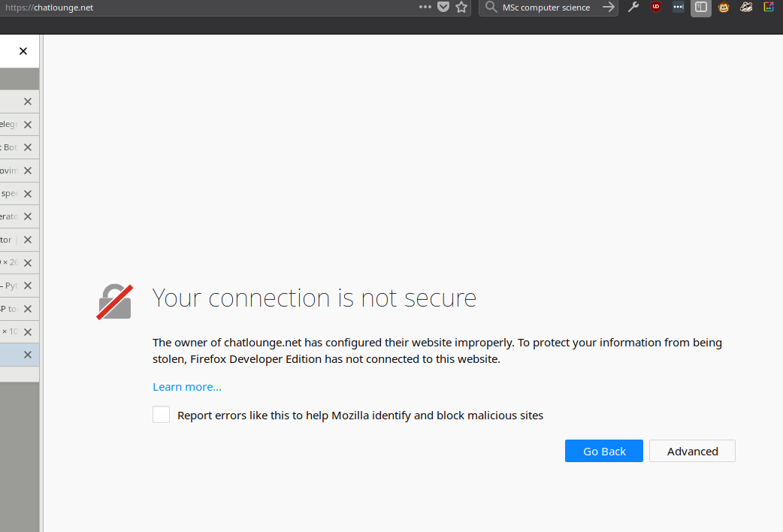Select the tab ending in 'Bot'
The height and width of the screenshot is (532, 783).
point(9,147)
